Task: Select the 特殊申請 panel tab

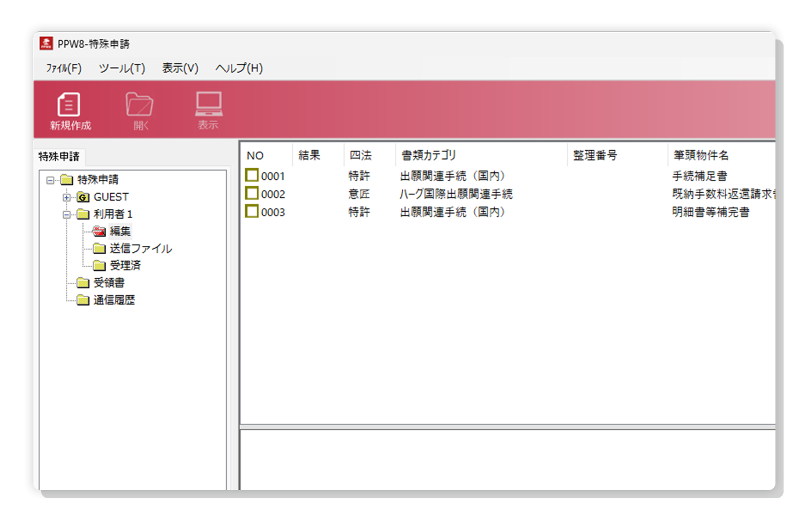Action: [59, 157]
